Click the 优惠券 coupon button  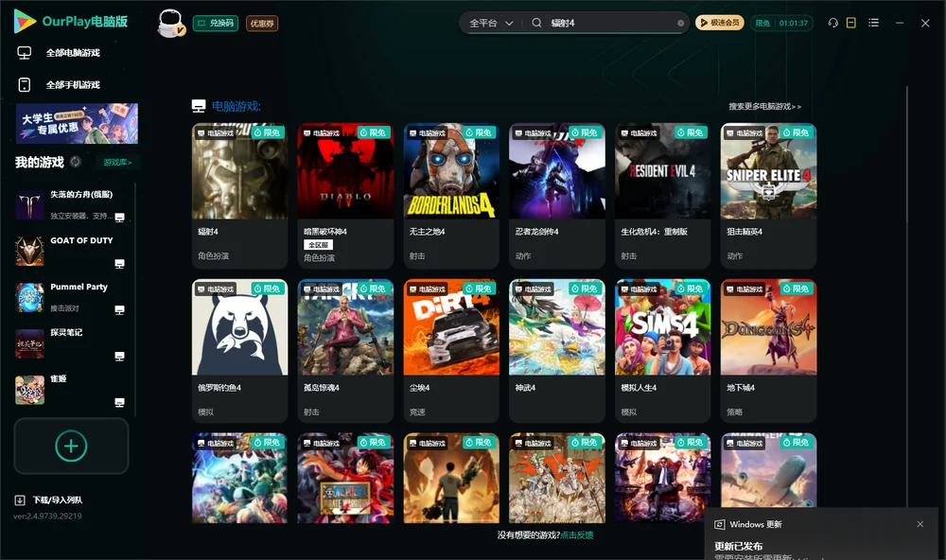[262, 23]
